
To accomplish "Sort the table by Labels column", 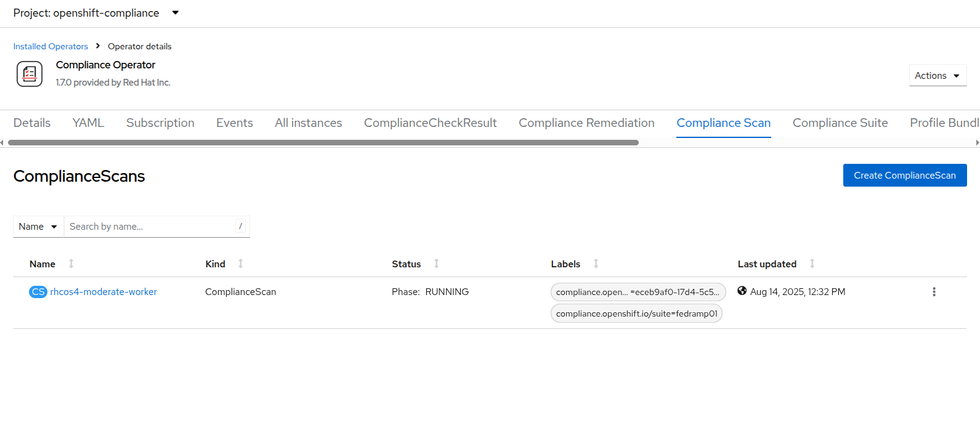I will coord(575,264).
